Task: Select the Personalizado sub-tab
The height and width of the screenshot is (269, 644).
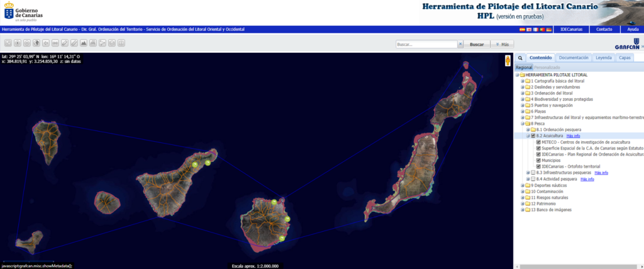Action: [x=547, y=67]
